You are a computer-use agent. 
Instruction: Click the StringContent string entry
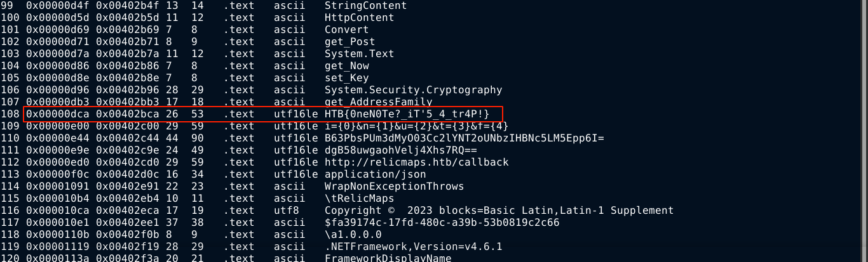(x=365, y=6)
